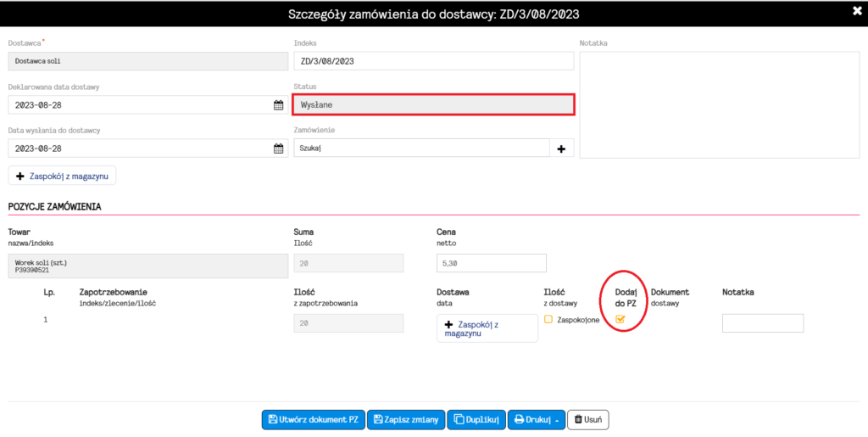This screenshot has height=437, width=868.
Task: Expand the Drukuj print dropdown
Action: 537,420
